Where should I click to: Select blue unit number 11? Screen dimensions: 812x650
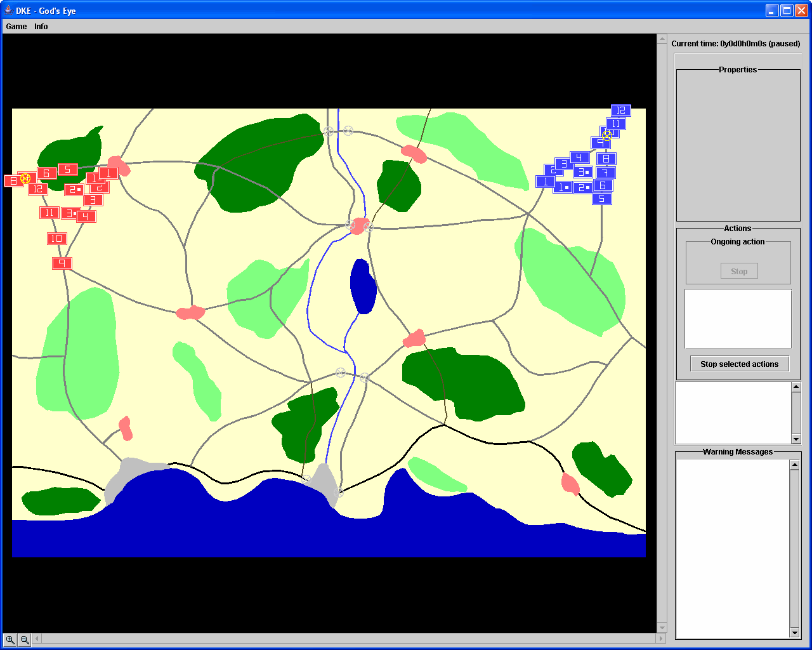coord(616,124)
